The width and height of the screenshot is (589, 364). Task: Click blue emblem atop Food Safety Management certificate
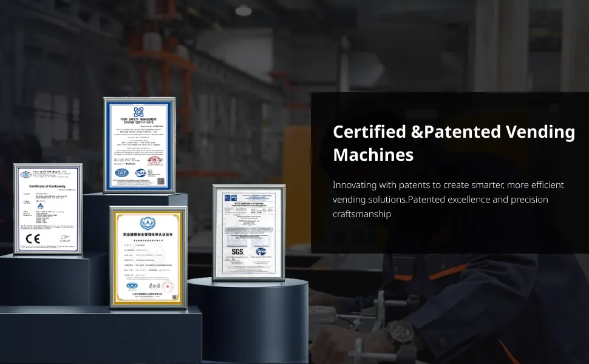[139, 112]
